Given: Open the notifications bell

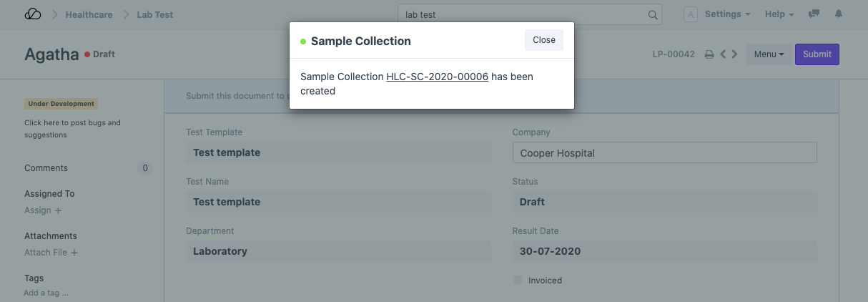Looking at the screenshot, I should pyautogui.click(x=839, y=14).
